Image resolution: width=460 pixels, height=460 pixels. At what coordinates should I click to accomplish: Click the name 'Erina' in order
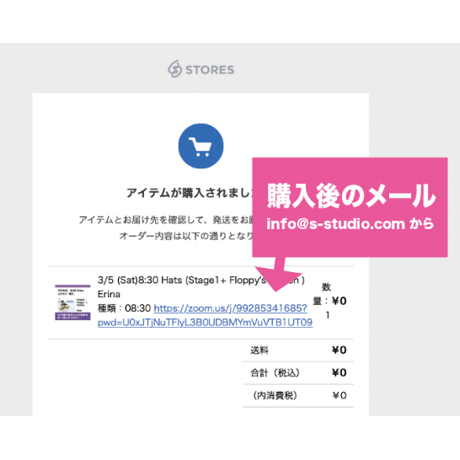click(109, 294)
